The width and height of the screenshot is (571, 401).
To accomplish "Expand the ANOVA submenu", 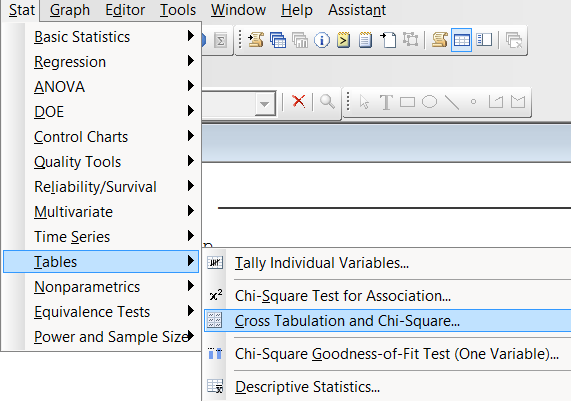I will click(101, 87).
